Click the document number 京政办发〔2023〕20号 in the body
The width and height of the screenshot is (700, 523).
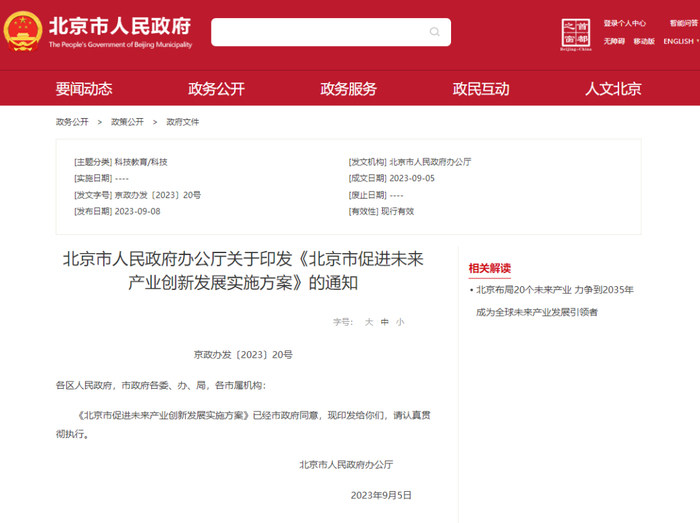[243, 355]
